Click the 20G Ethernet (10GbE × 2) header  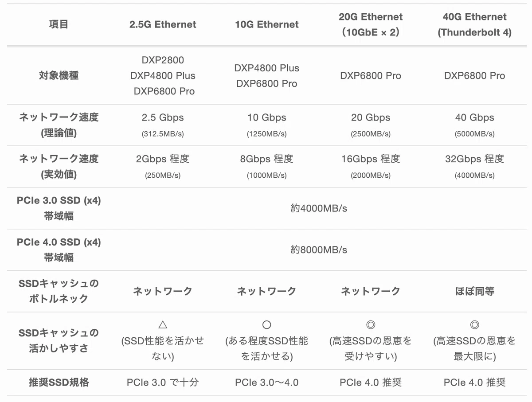371,24
